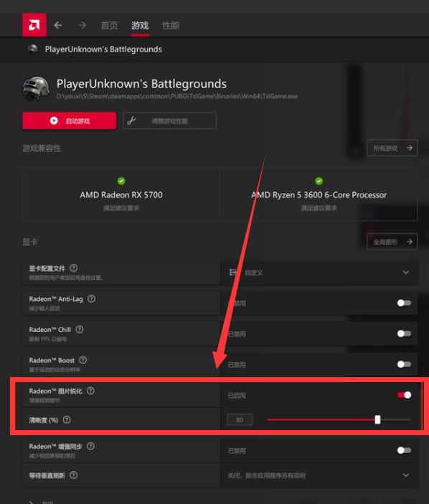
Task: Switch to the 性能 tab
Action: pyautogui.click(x=171, y=25)
